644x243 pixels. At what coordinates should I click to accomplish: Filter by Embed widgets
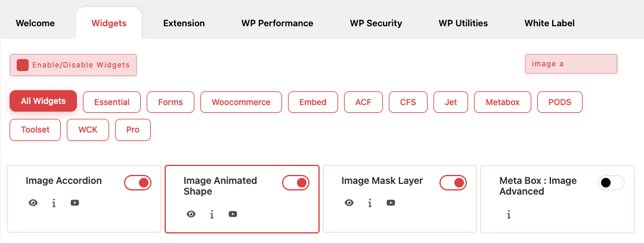pyautogui.click(x=313, y=102)
